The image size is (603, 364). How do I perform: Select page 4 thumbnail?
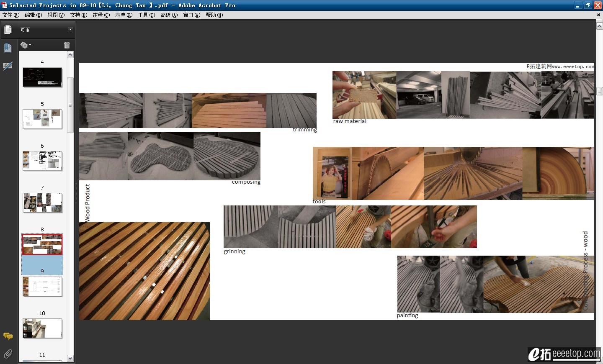pyautogui.click(x=42, y=77)
